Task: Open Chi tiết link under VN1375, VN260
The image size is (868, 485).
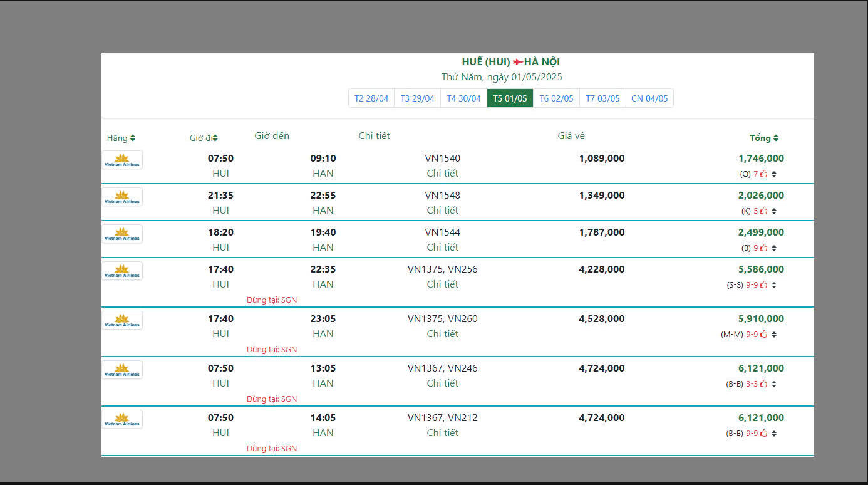Action: click(442, 334)
